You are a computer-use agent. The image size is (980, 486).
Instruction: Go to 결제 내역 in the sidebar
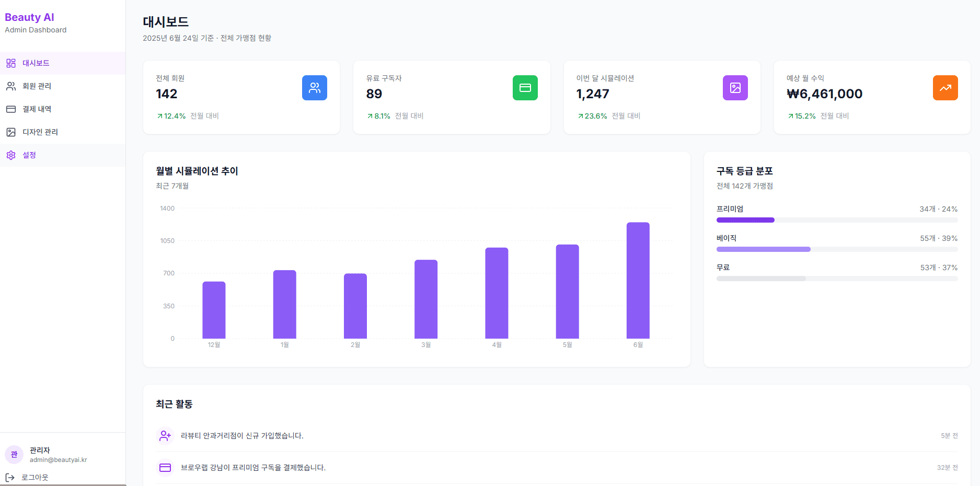click(63, 109)
